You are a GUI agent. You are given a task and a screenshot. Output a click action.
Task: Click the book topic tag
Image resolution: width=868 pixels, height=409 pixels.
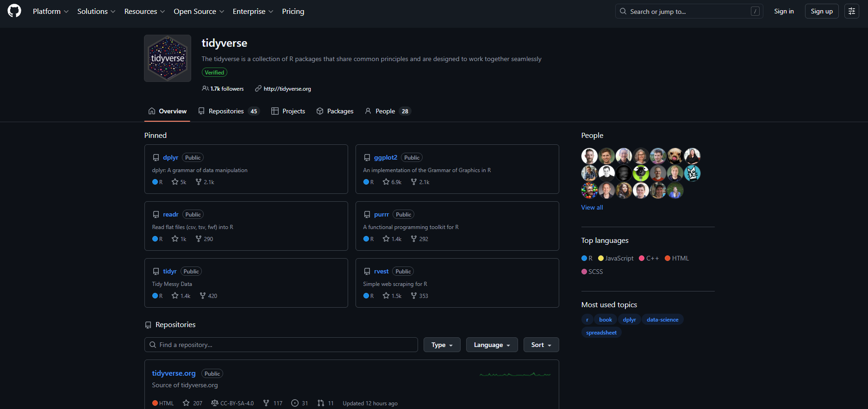pyautogui.click(x=606, y=320)
